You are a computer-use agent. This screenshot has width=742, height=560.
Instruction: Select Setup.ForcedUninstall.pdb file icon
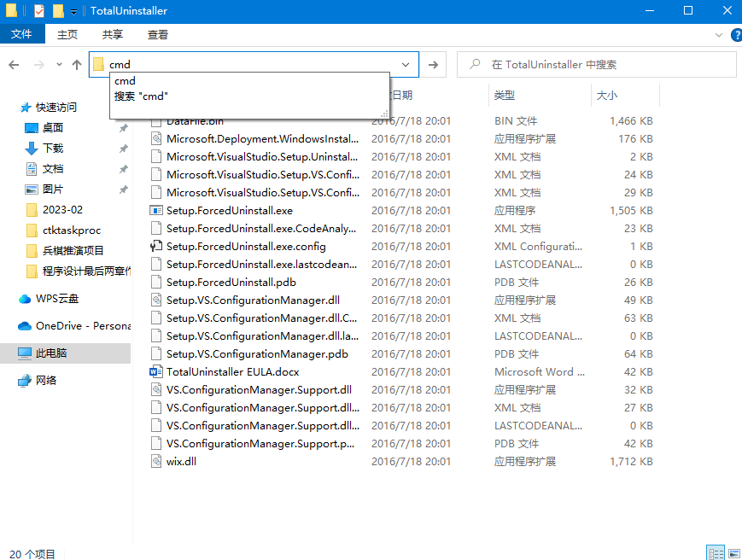click(x=156, y=283)
